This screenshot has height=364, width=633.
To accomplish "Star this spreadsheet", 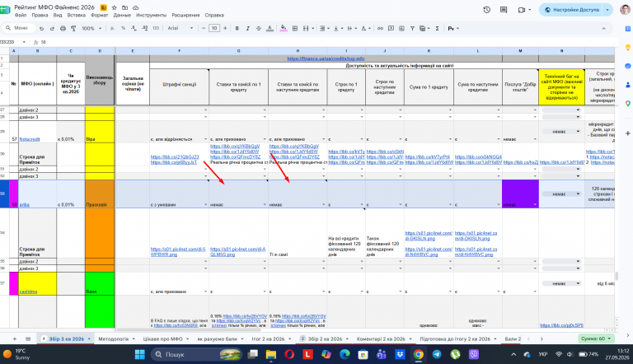I will coord(115,7).
